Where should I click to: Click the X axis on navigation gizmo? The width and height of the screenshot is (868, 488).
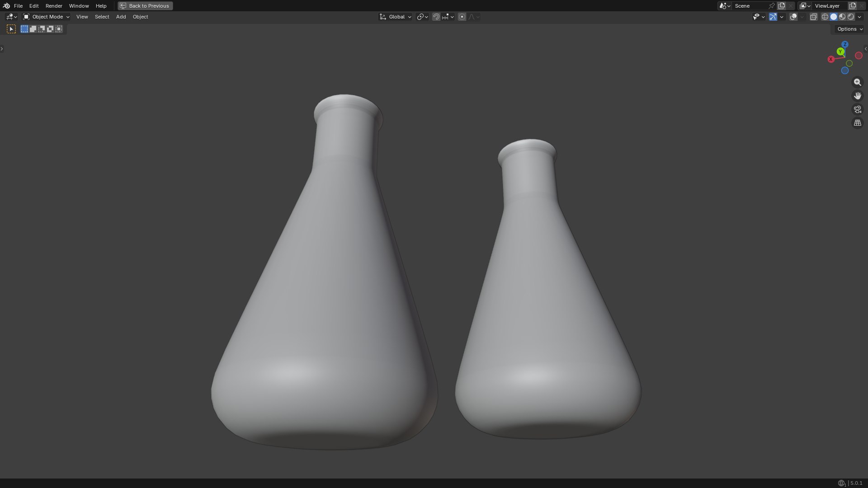[x=831, y=59]
